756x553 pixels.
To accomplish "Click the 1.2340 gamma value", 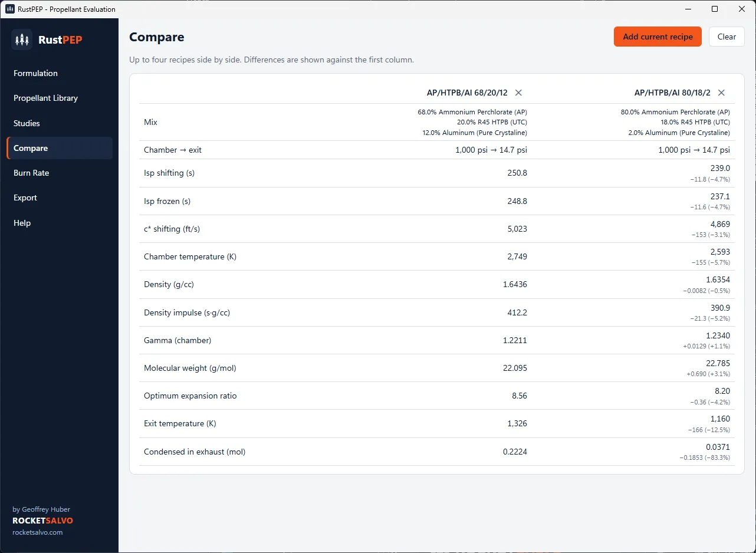I will 718,335.
